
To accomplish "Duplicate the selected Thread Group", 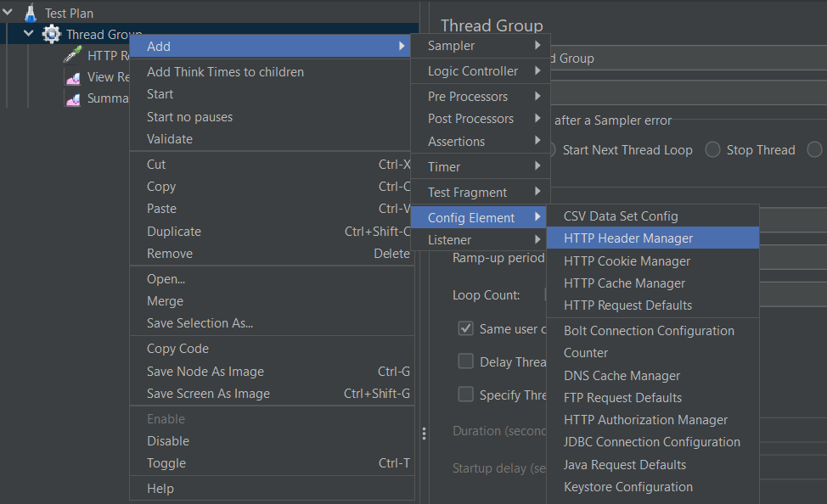I will [x=270, y=232].
